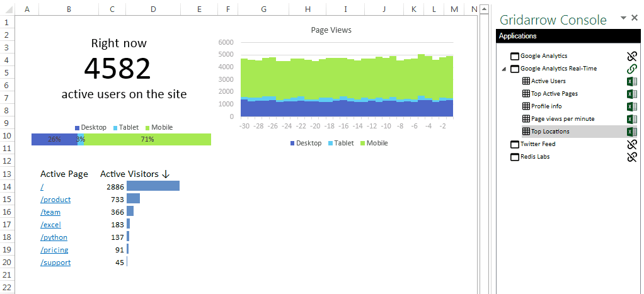This screenshot has width=644, height=294.
Task: Click the Excel icon next to Top Active Pages
Action: pos(631,94)
